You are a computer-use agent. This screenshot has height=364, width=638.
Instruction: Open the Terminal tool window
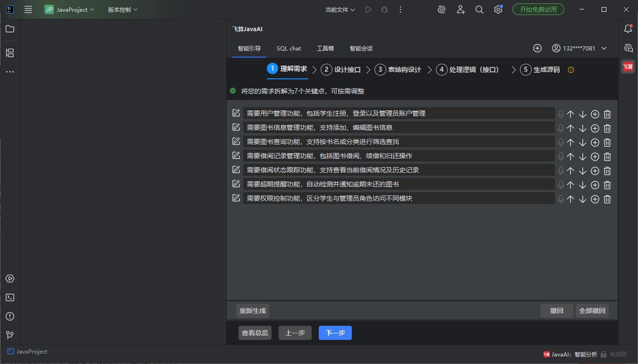pyautogui.click(x=9, y=297)
